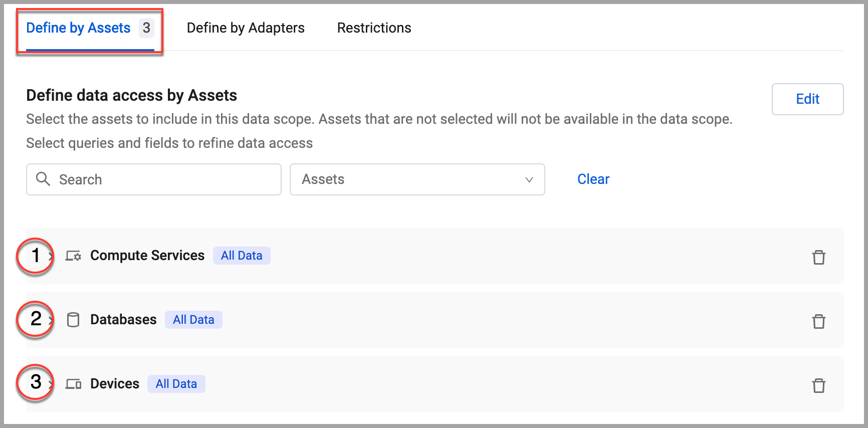Focus the Search input field
This screenshot has height=428, width=868.
(153, 179)
